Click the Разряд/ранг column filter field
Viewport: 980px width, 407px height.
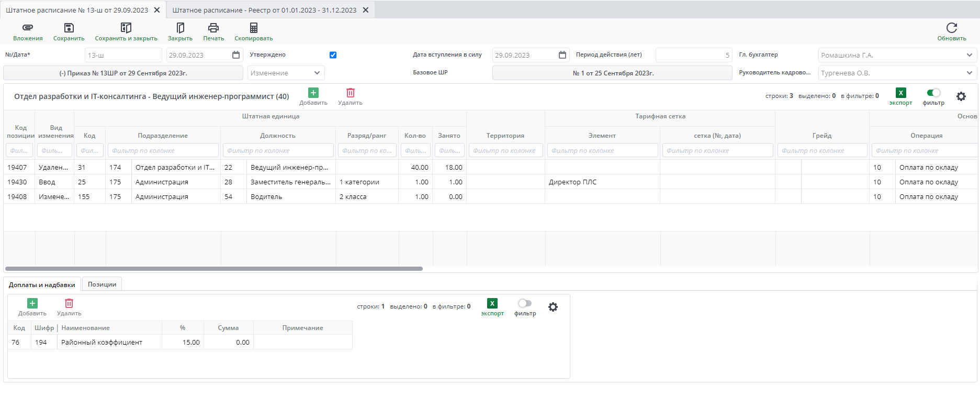point(367,150)
